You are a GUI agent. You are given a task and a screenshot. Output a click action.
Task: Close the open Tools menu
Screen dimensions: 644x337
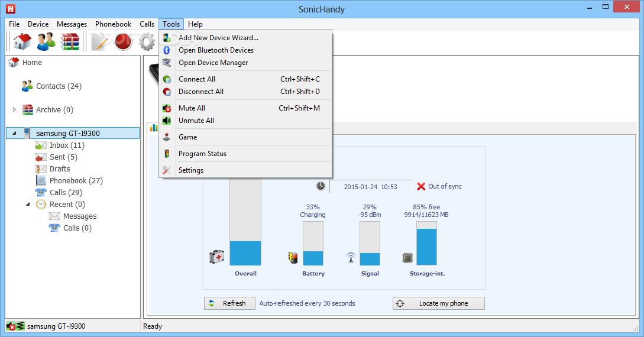pyautogui.click(x=171, y=24)
